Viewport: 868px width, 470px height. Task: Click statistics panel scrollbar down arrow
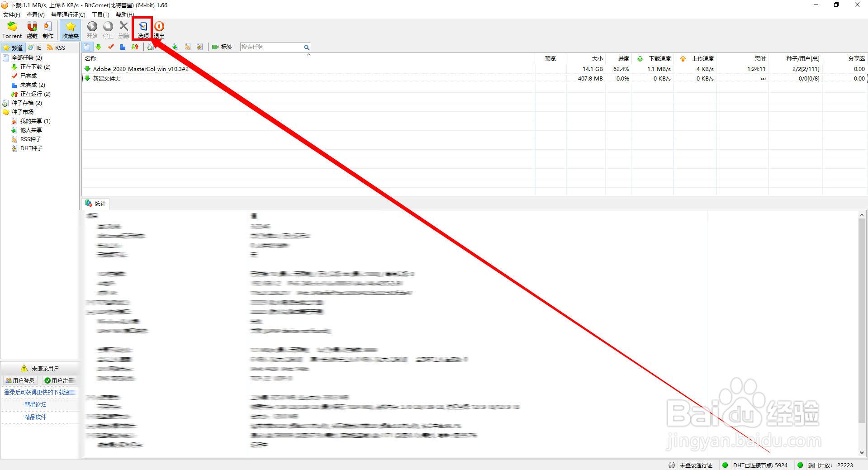pyautogui.click(x=862, y=453)
